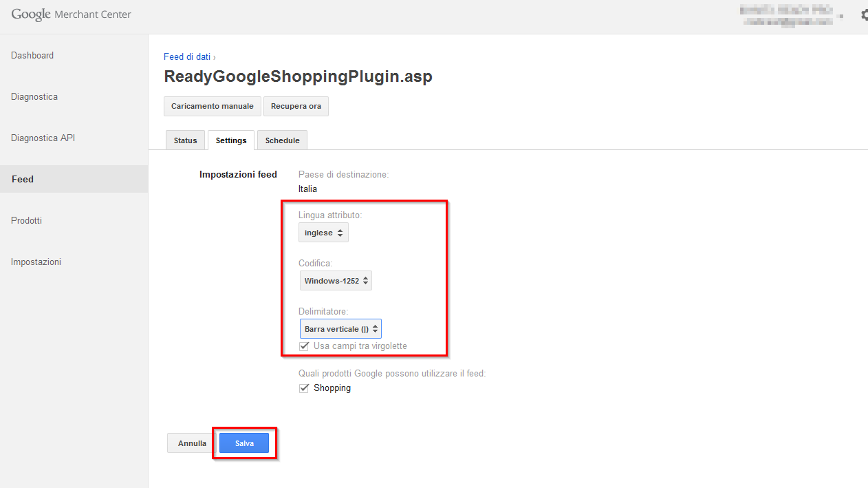Toggle the Shopping checkbox
This screenshot has height=488, width=868.
304,388
